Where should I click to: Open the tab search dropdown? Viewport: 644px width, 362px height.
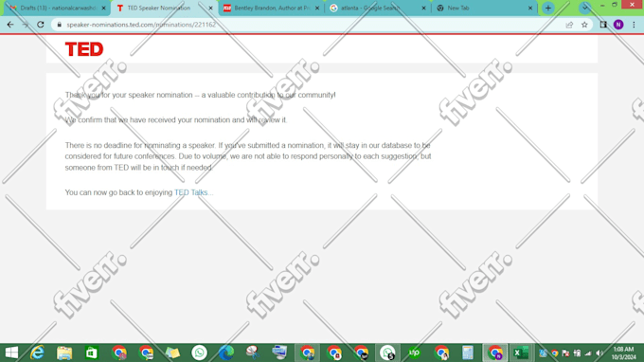585,8
